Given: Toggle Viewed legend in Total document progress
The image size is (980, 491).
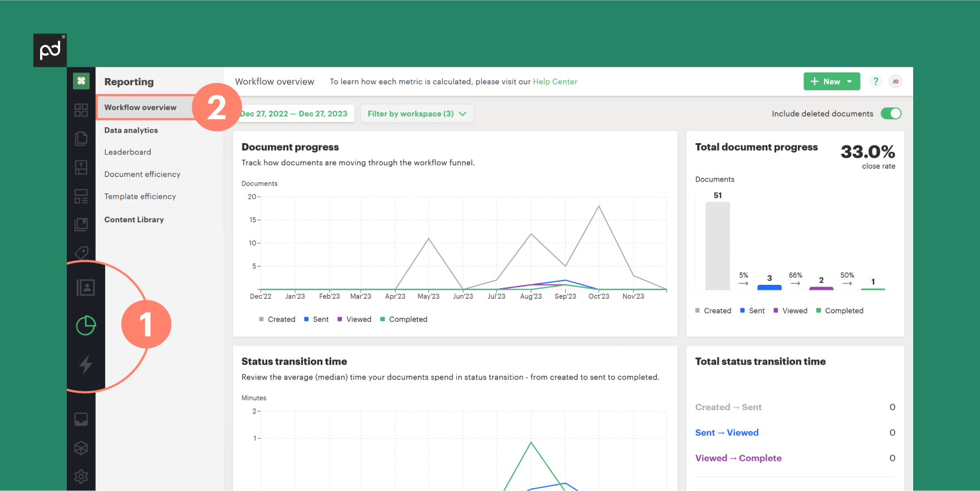Looking at the screenshot, I should point(790,311).
